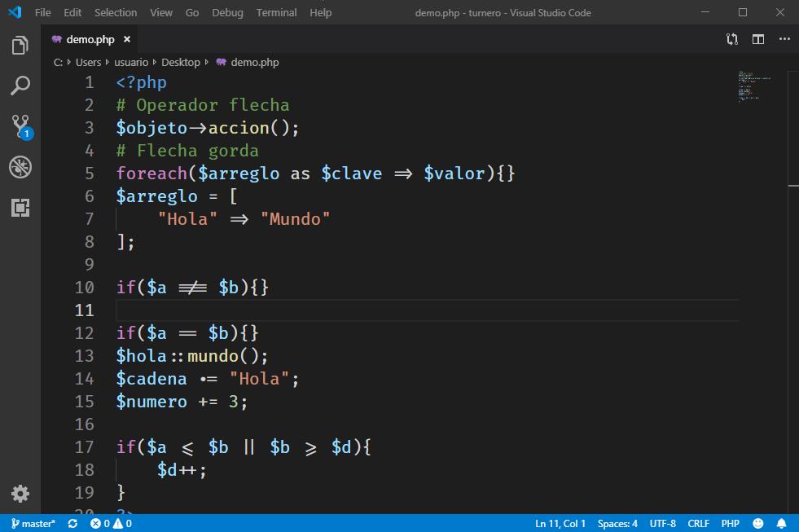Open the File menu
The image size is (799, 532).
coord(43,13)
